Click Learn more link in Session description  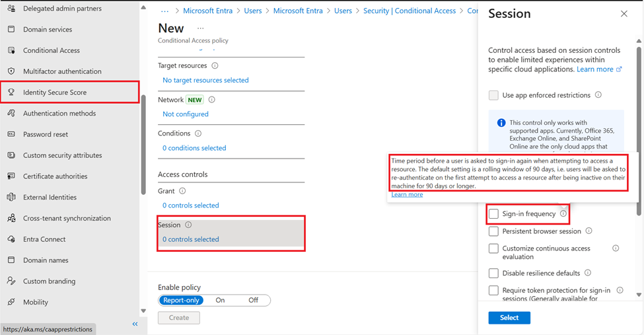point(599,69)
